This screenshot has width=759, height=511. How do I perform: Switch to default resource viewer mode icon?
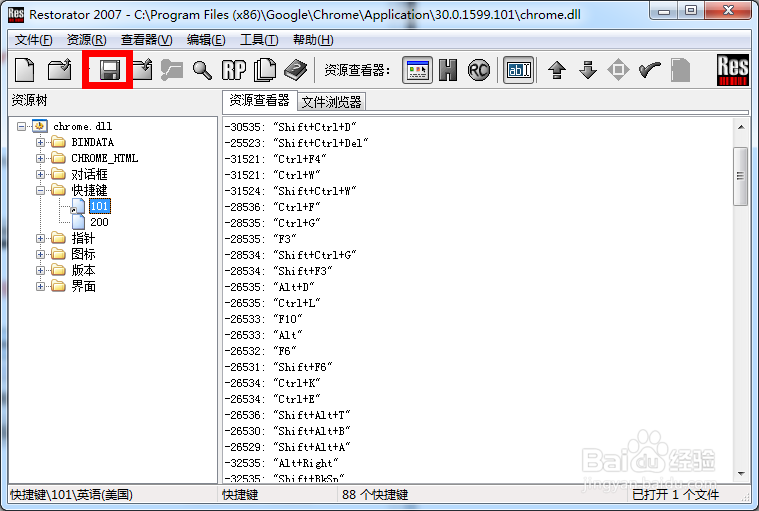click(417, 70)
